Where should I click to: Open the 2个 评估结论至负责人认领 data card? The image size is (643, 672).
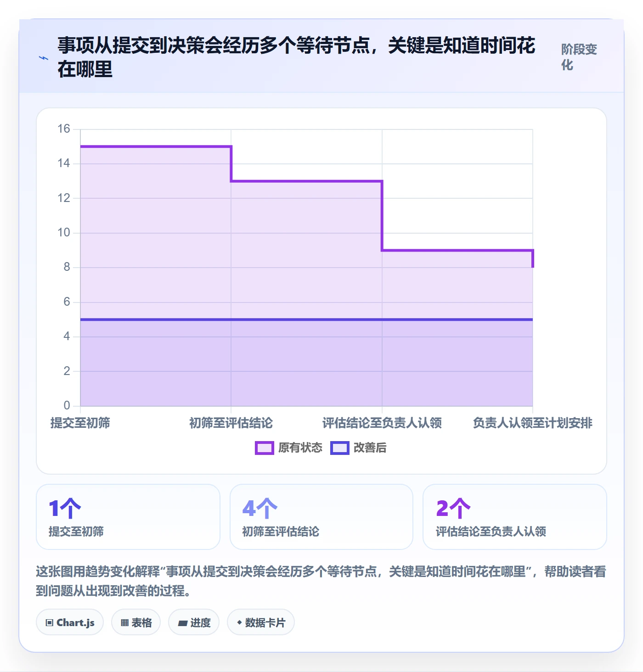[x=515, y=517]
